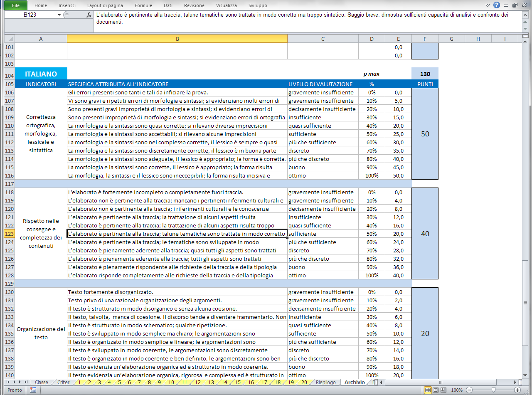
Task: Click the 100% zoom level label
Action: 457,390
